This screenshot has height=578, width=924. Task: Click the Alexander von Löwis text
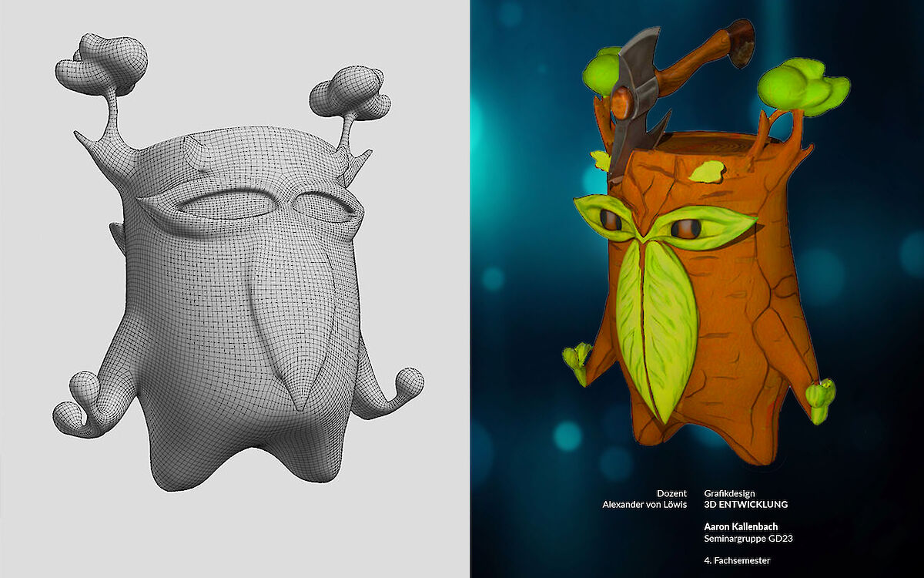pos(644,505)
